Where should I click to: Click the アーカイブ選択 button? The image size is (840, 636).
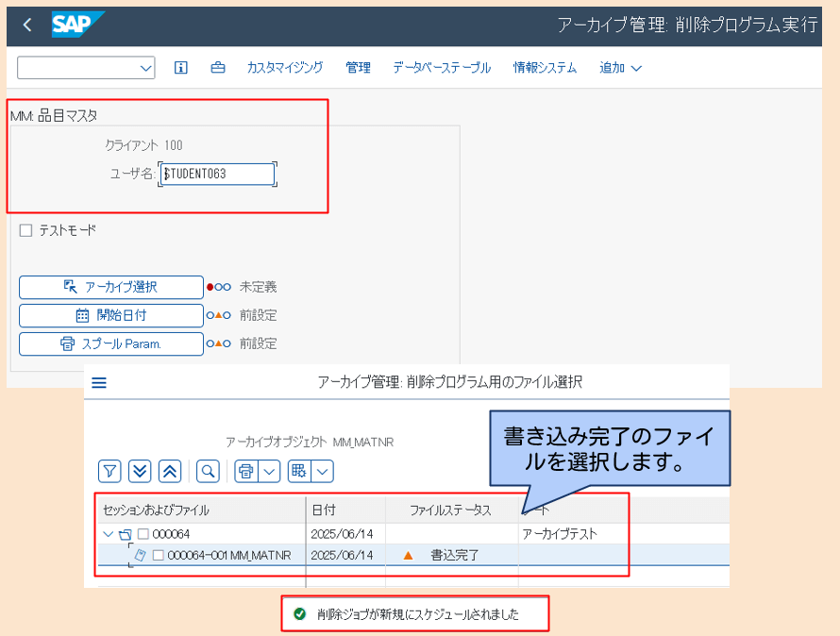pos(110,287)
